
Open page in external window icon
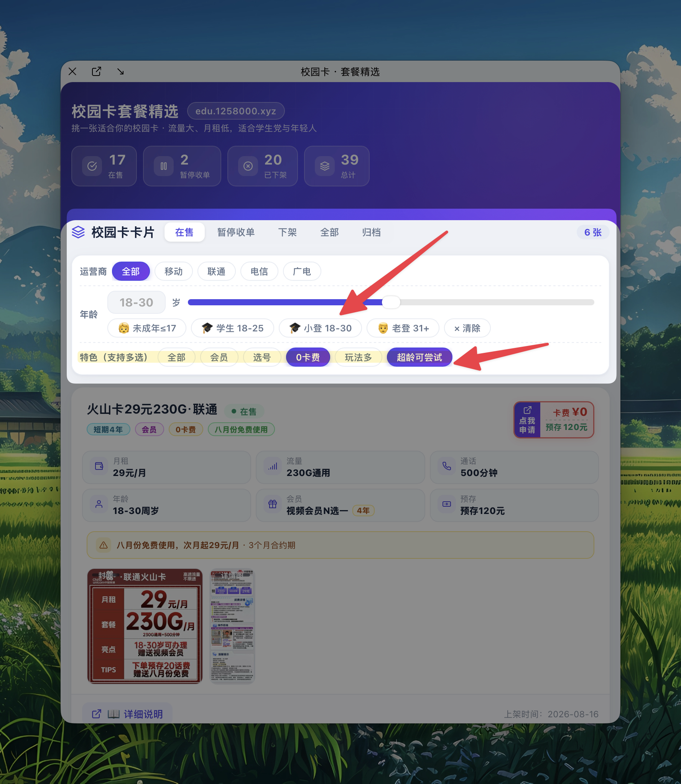tap(96, 71)
